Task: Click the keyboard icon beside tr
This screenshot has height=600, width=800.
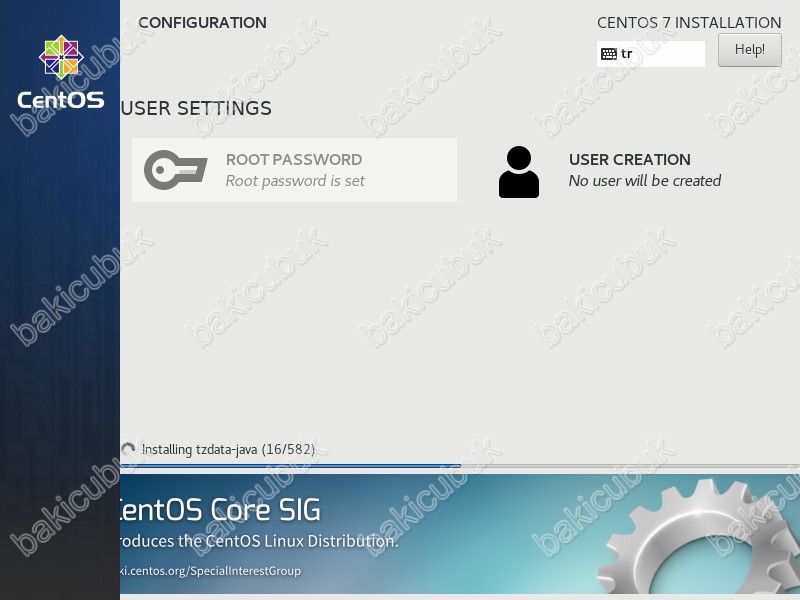Action: [609, 54]
